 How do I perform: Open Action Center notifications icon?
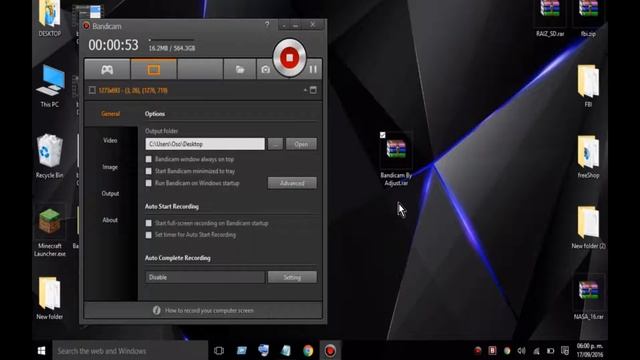point(565,351)
